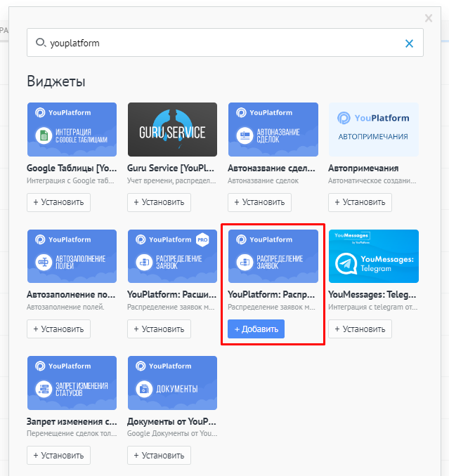Install the Автопримечания widget
449x476 pixels.
360,202
